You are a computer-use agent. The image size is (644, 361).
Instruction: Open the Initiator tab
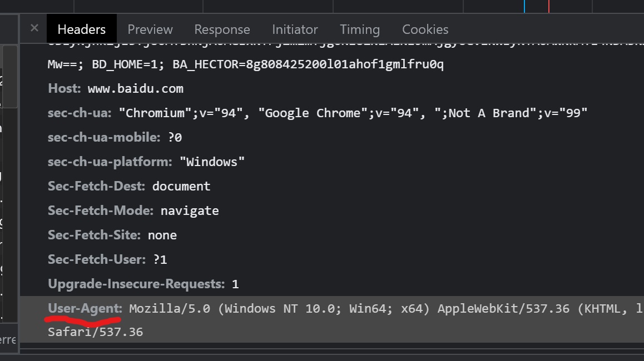coord(295,29)
